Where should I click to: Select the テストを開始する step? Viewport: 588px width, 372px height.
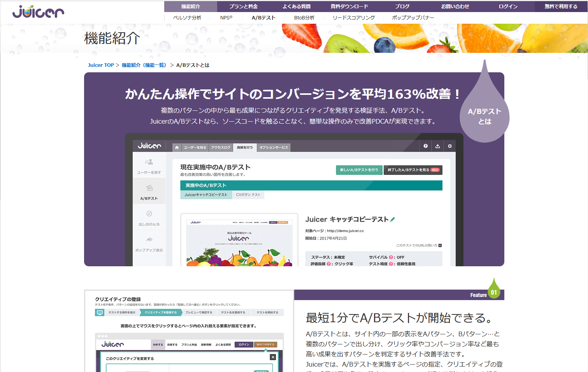[x=267, y=313]
